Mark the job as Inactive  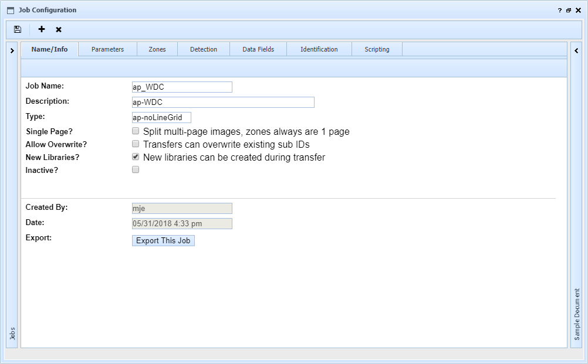(x=136, y=169)
